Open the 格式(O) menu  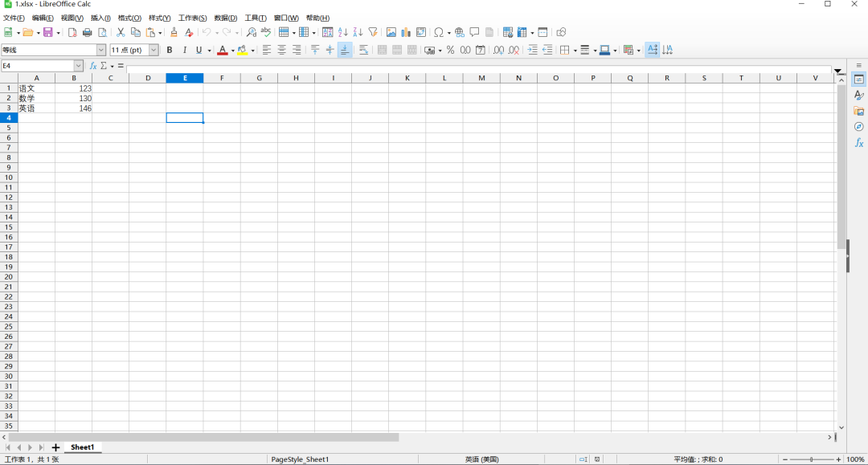pos(129,18)
